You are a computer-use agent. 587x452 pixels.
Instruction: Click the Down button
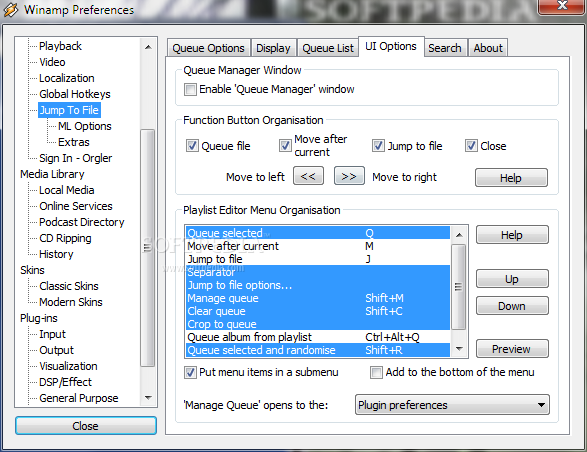512,306
